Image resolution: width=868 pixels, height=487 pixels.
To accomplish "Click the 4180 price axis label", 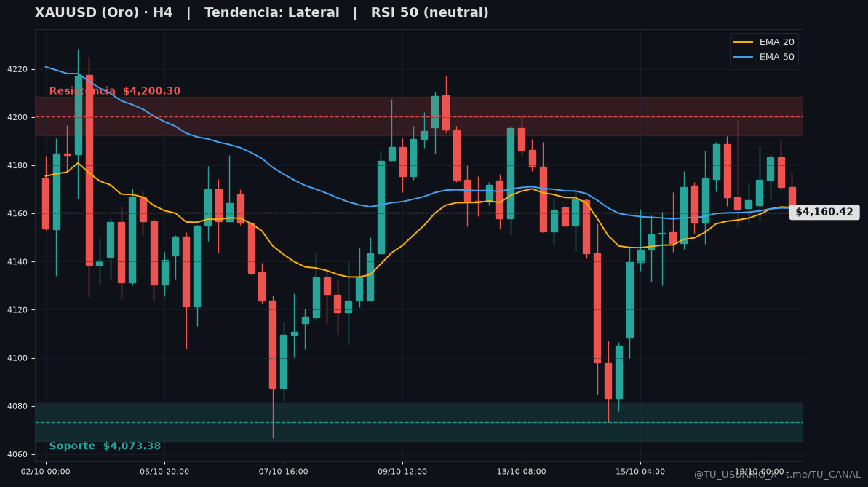I will [17, 166].
